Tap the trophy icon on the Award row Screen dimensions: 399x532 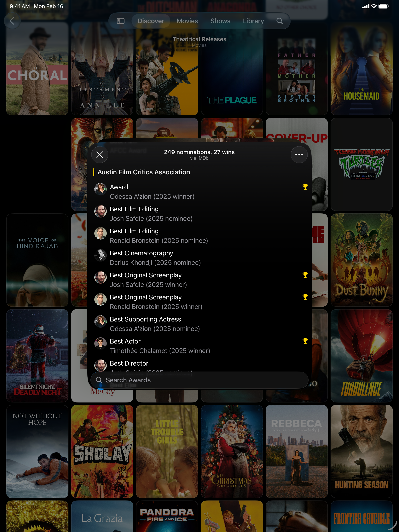coord(305,187)
